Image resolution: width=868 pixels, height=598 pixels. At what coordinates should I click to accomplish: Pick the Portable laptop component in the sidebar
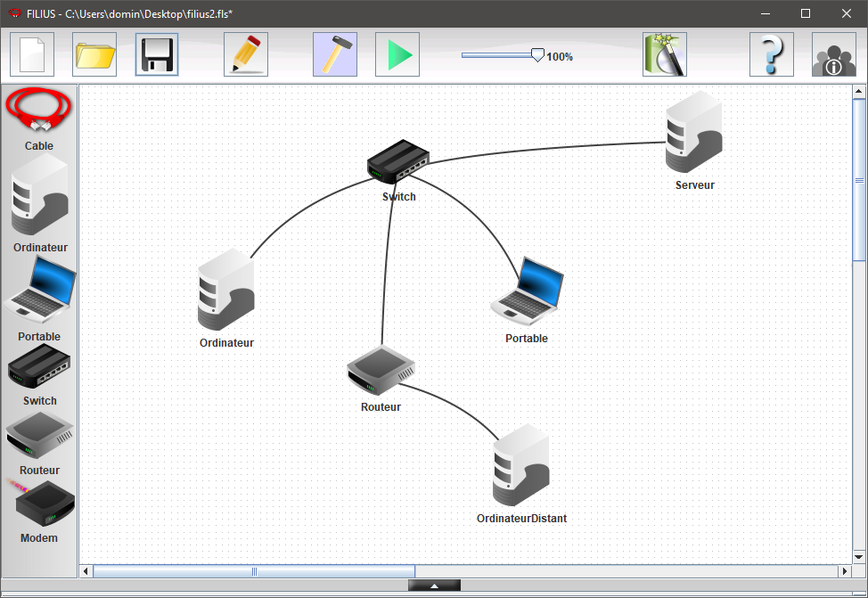[39, 291]
